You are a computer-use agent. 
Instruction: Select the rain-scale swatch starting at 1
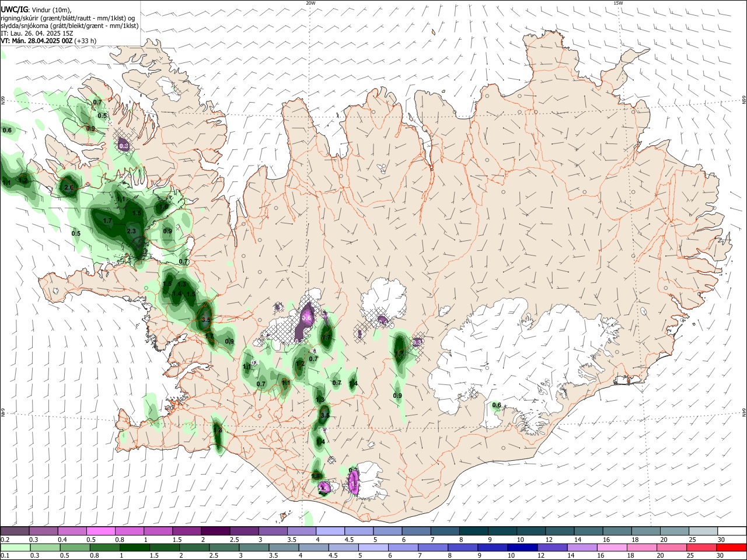pyautogui.click(x=134, y=547)
